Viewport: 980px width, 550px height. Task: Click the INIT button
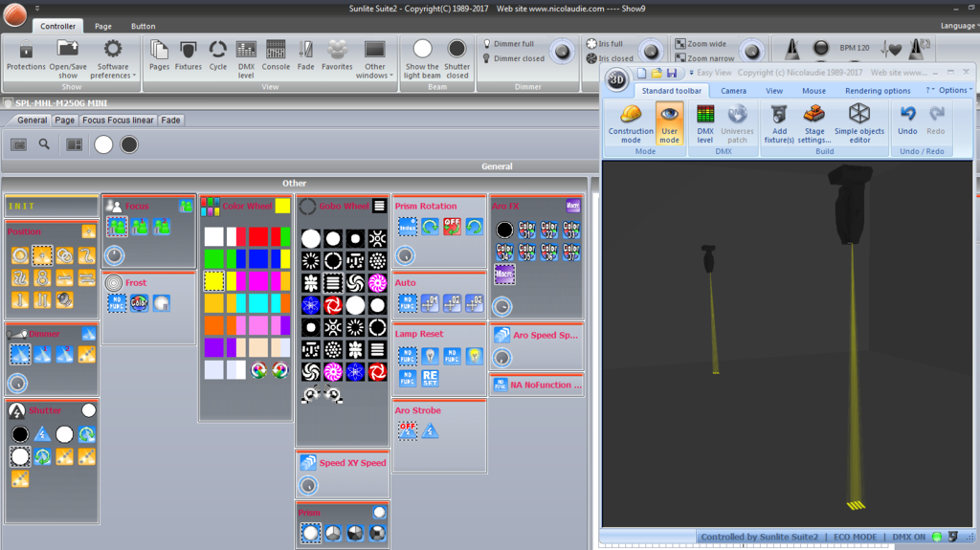pyautogui.click(x=52, y=206)
